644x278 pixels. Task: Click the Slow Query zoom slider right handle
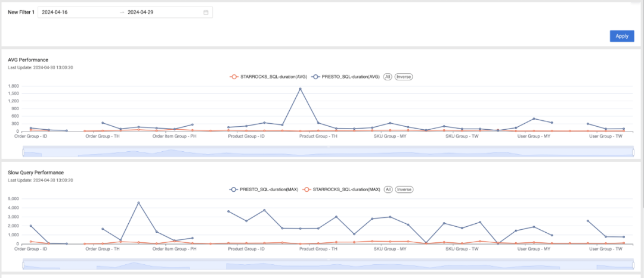pos(633,265)
